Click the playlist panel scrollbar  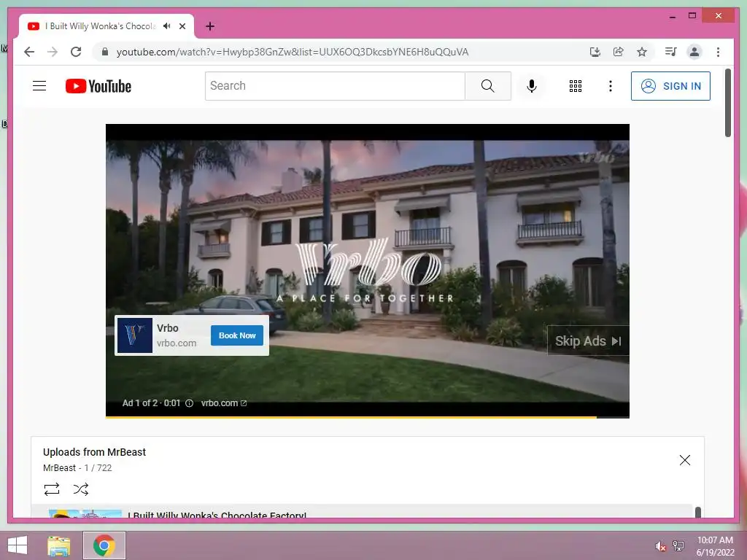(x=698, y=513)
